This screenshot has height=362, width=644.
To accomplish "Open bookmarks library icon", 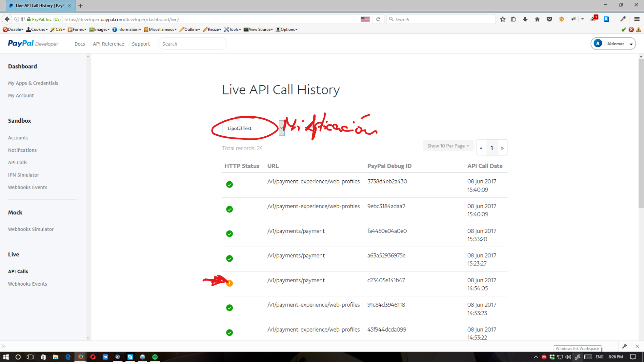I will click(x=513, y=19).
